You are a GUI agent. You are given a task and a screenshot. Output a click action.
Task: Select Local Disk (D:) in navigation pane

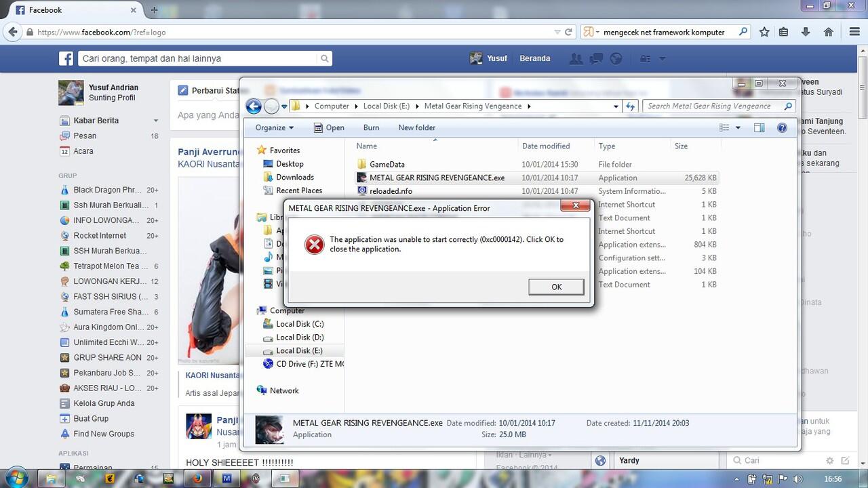[x=300, y=338]
